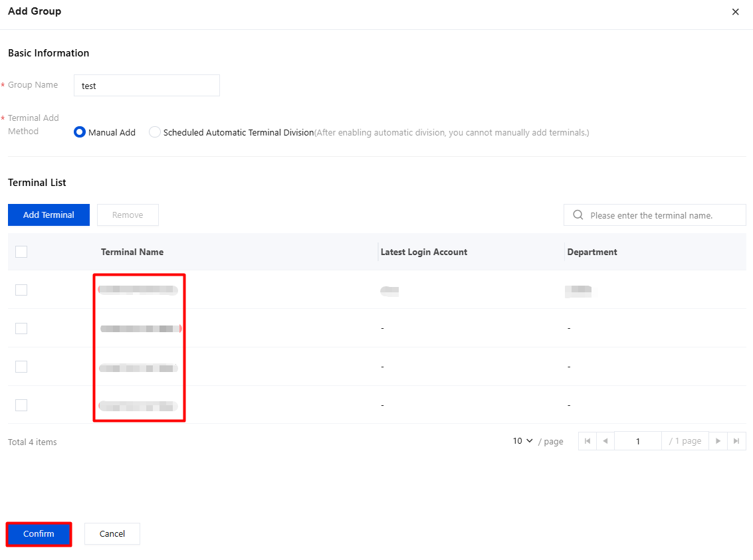Cancel adding the group
Screen dimensions: 753x560
tap(112, 533)
